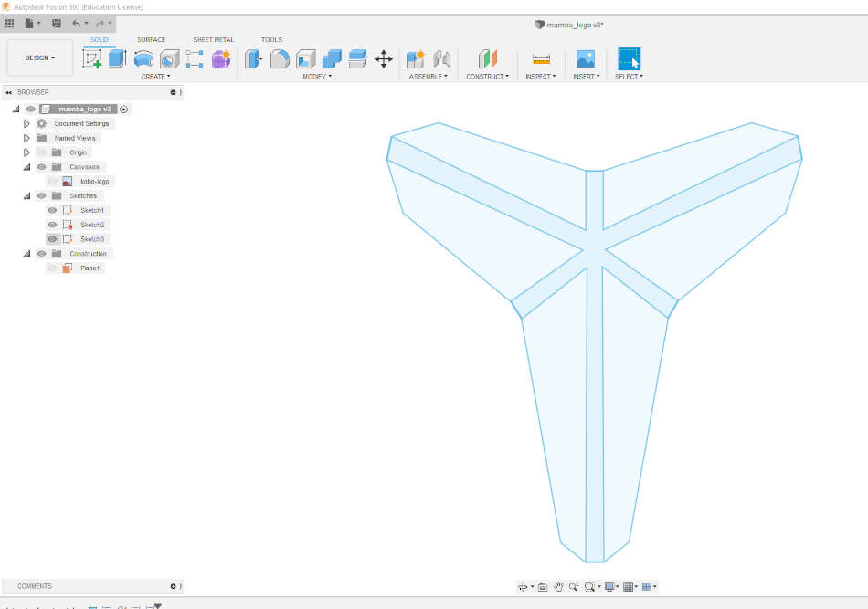Select the Split Body tool
The width and height of the screenshot is (868, 609).
tap(357, 59)
